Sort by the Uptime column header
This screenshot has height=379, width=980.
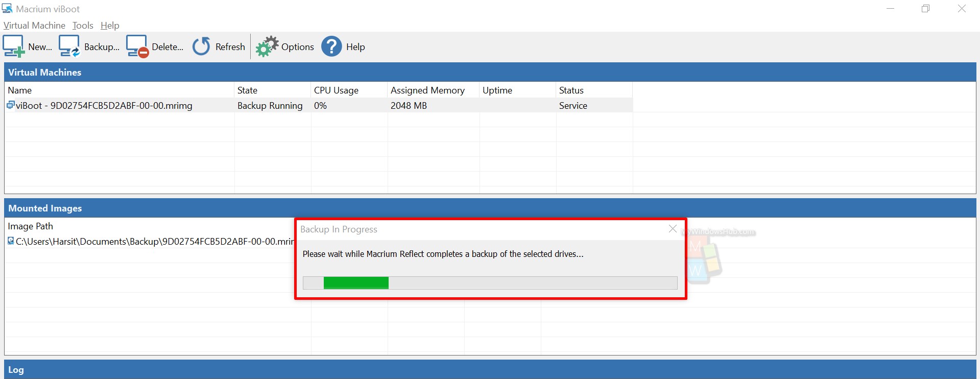[x=518, y=90]
